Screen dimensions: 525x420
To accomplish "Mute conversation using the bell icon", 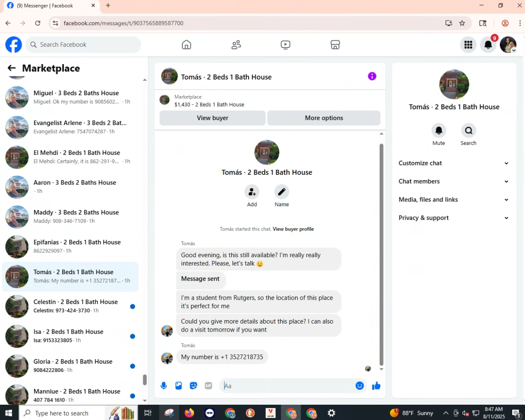I will coord(439,131).
